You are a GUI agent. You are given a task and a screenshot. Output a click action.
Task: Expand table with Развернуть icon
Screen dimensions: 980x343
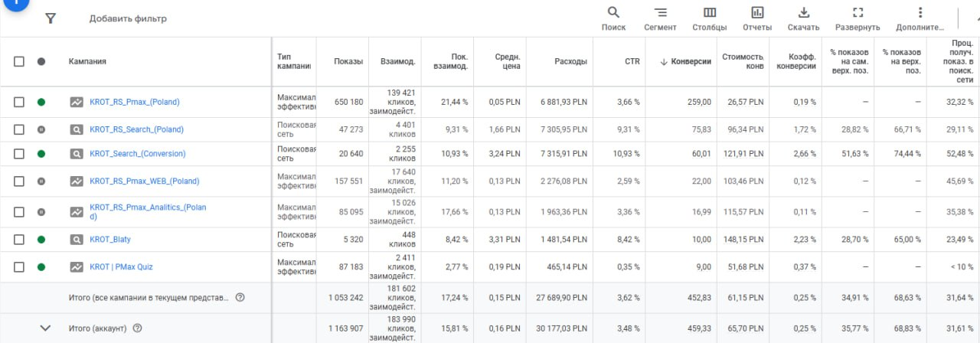pos(857,13)
